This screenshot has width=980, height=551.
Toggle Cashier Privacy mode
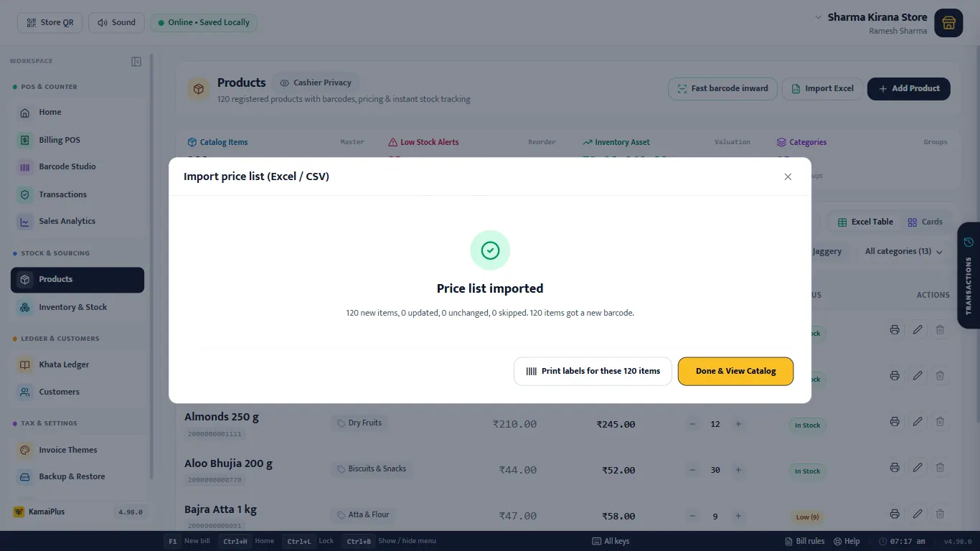(316, 83)
